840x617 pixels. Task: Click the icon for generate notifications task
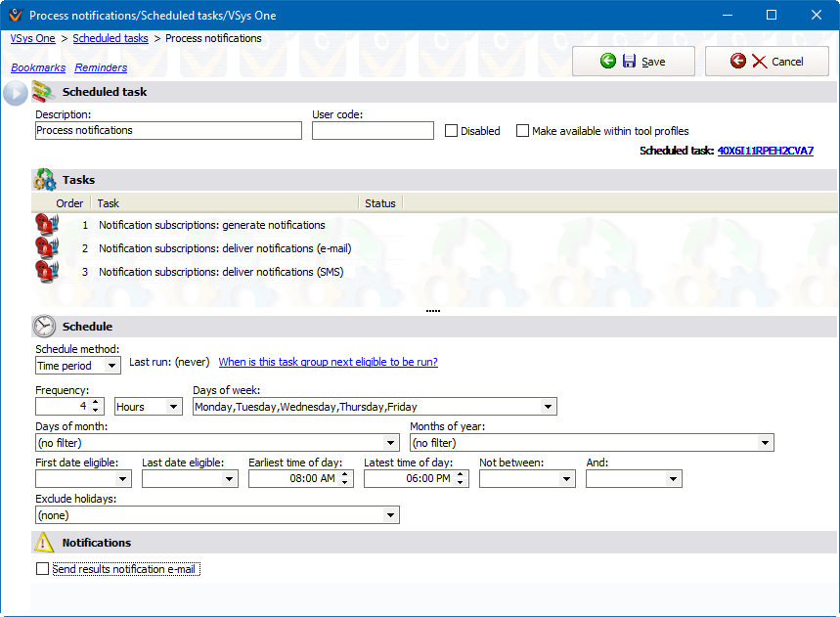coord(45,225)
